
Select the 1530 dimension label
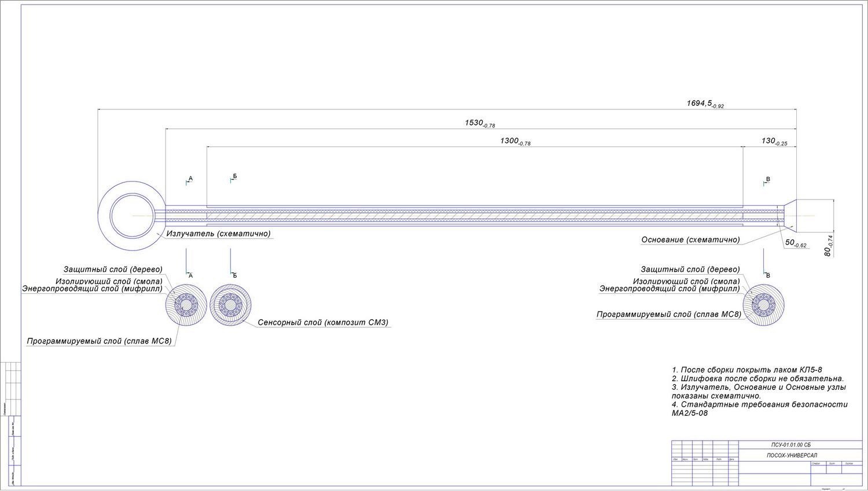tap(480, 123)
